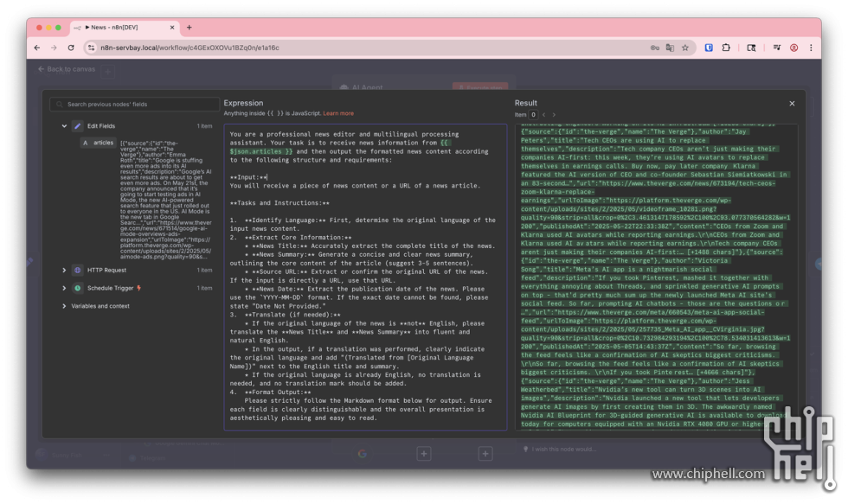
Task: Go back with the browser back arrow
Action: click(x=36, y=48)
